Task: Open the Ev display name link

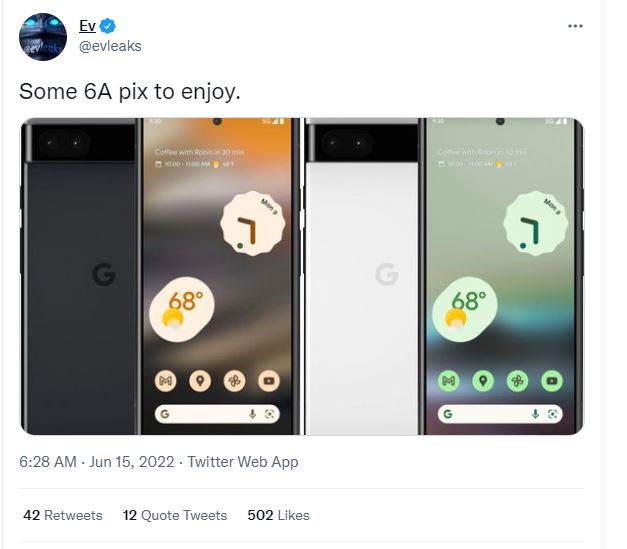Action: (87, 26)
